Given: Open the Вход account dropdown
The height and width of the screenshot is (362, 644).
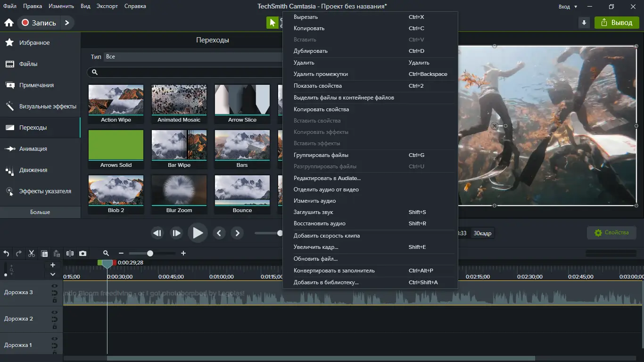Looking at the screenshot, I should [568, 7].
